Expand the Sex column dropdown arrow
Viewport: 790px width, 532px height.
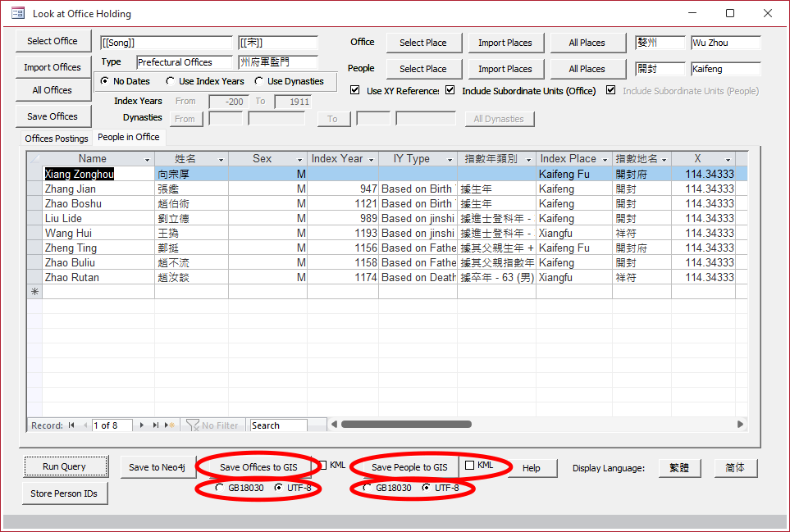tap(300, 159)
